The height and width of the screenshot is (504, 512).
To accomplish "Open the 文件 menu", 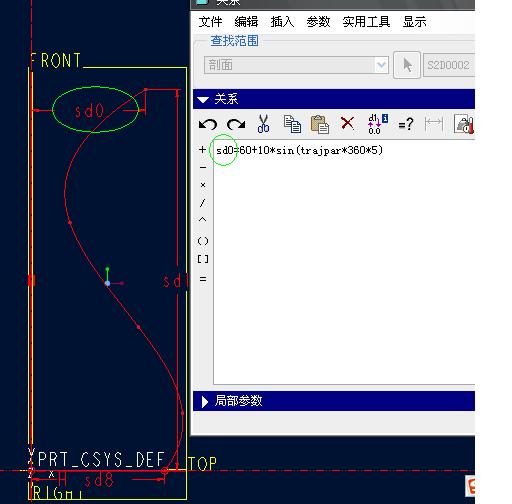I will 210,22.
